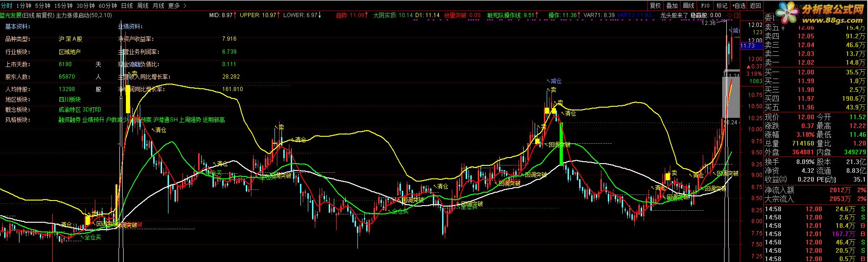Select the 15分钟 period tab
This screenshot has height=262, width=868.
tap(63, 6)
